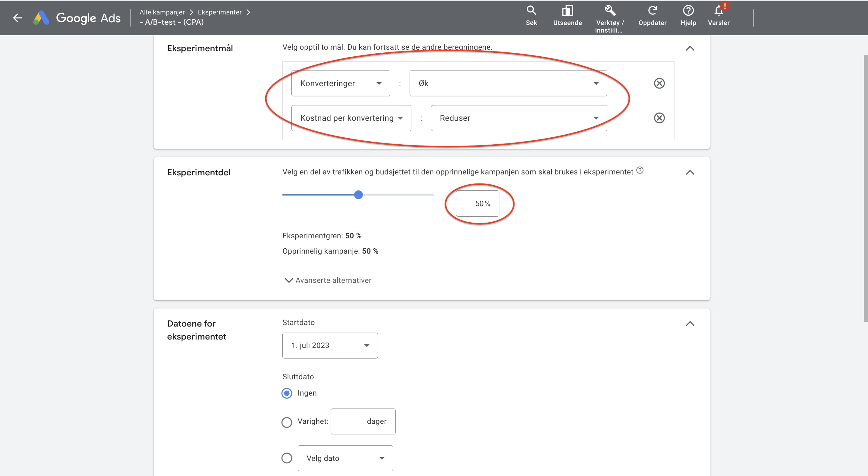Remove the Kostnad per konvertering goal
This screenshot has width=868, height=476.
pos(659,118)
